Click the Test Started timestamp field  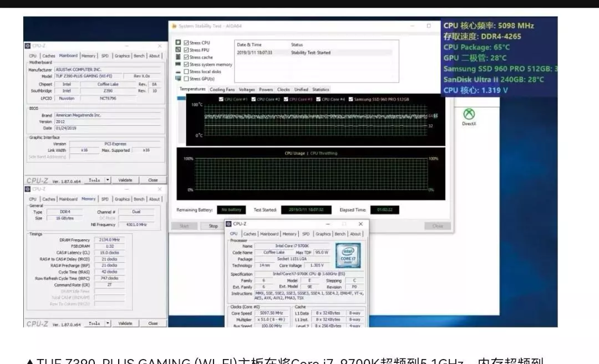[x=306, y=210]
